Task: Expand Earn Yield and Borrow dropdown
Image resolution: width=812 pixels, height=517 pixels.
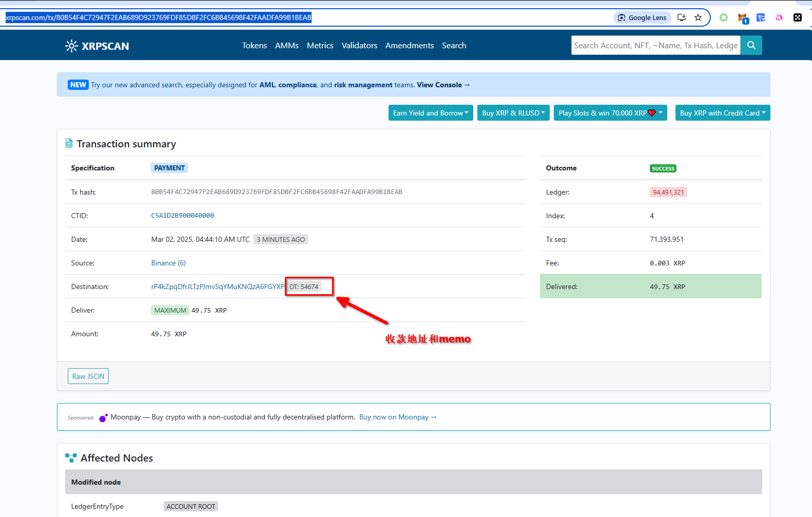Action: coord(430,113)
